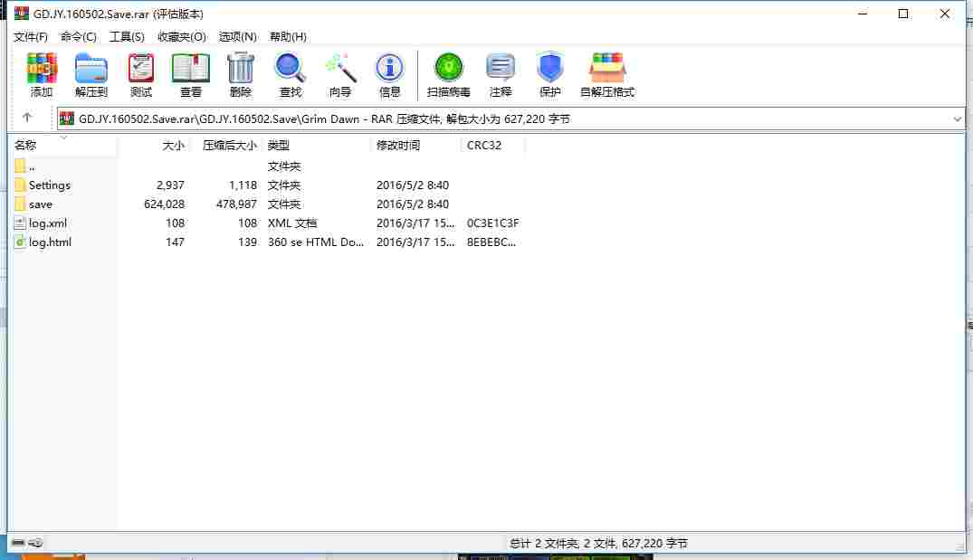973x560 pixels.
Task: Click 'XML 文档' type cell
Action: (x=291, y=223)
